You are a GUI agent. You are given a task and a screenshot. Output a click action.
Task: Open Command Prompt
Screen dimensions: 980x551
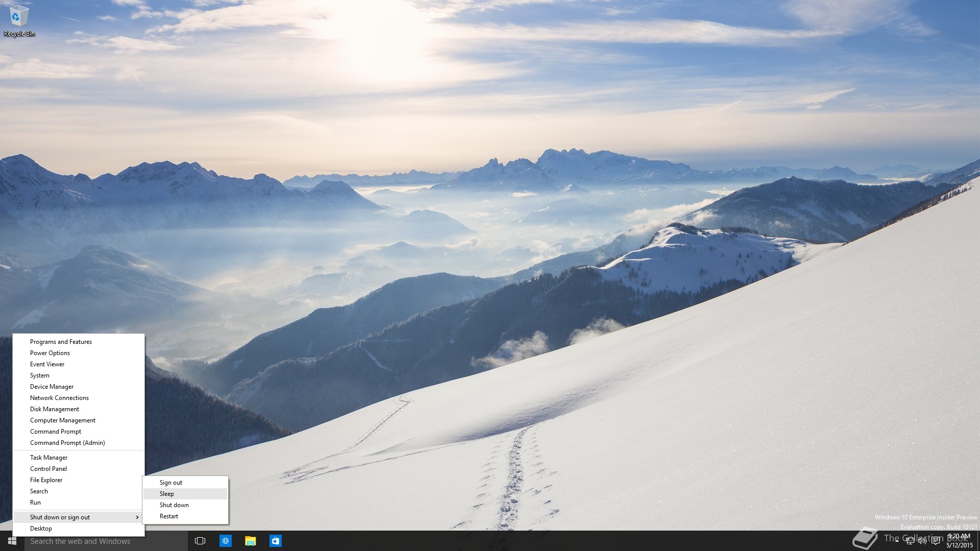pos(79,432)
